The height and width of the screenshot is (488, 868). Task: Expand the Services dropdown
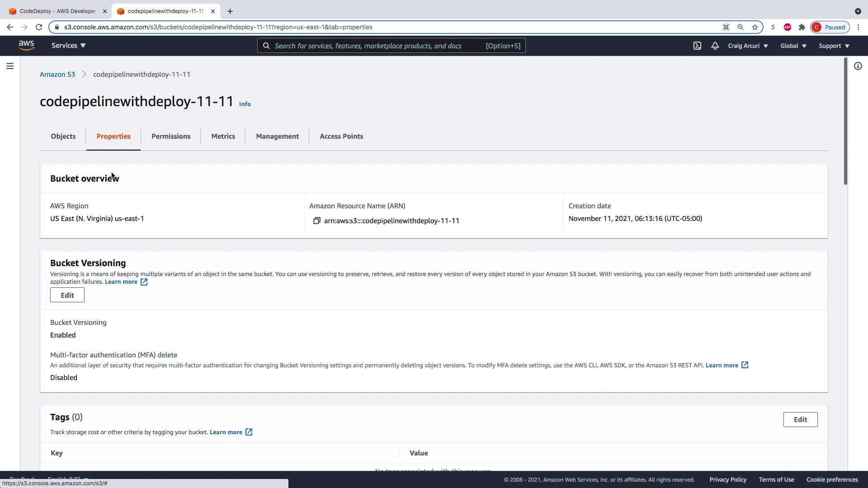68,46
